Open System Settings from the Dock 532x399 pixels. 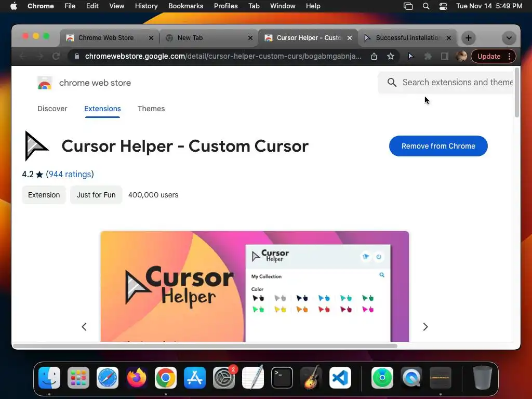224,377
